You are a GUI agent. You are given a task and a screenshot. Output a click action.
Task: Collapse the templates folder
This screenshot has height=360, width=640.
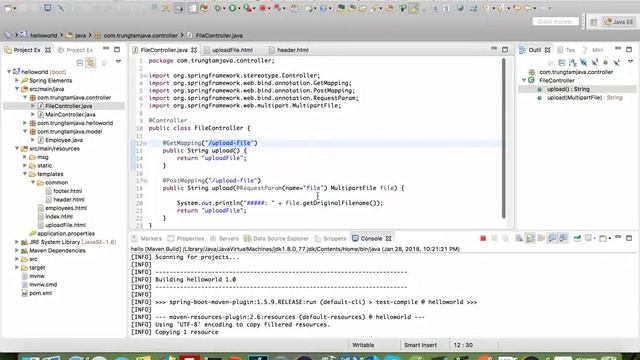coord(25,174)
